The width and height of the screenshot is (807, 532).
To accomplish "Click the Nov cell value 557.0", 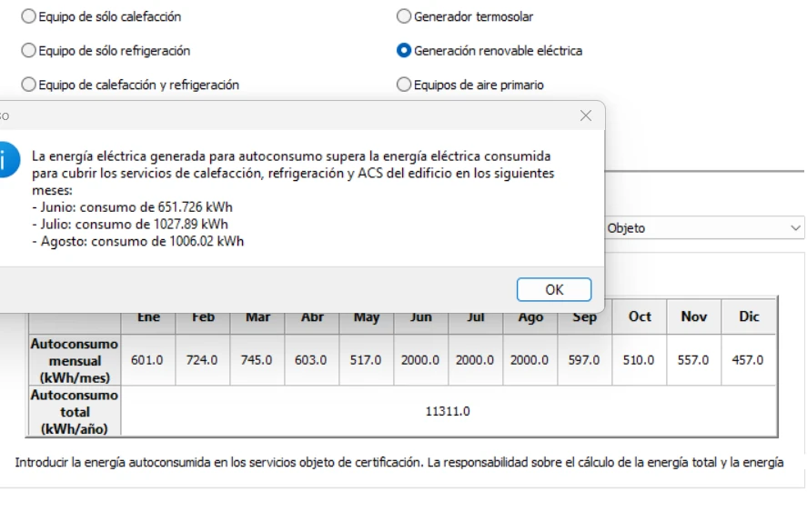I will [x=693, y=360].
